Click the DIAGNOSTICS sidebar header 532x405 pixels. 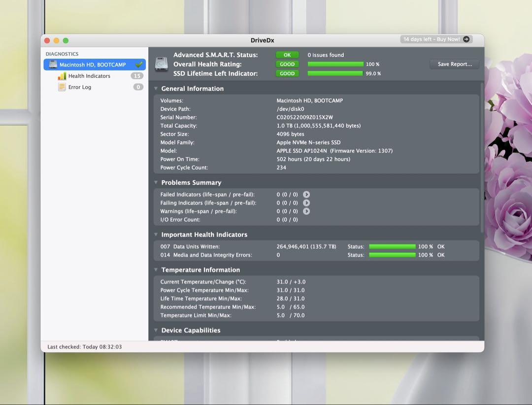62,54
